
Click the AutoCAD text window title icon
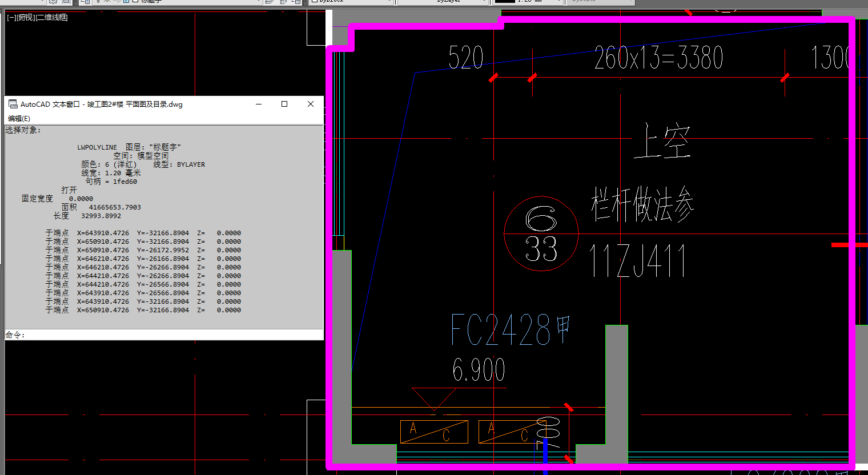[x=13, y=104]
